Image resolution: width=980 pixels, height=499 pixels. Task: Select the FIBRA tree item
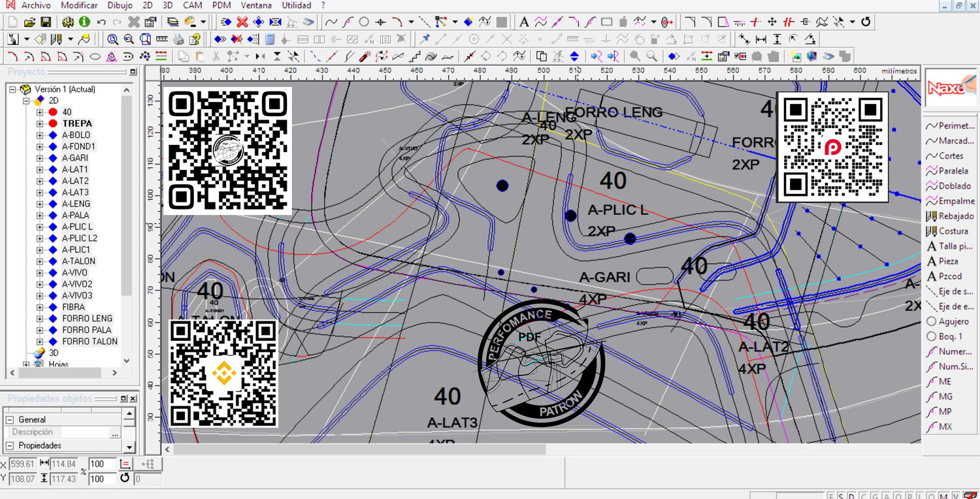click(x=74, y=307)
